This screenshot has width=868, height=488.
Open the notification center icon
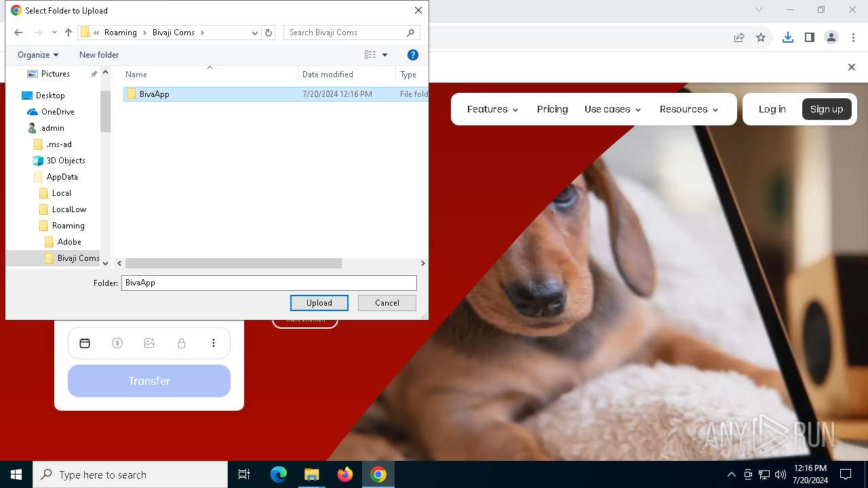point(846,474)
